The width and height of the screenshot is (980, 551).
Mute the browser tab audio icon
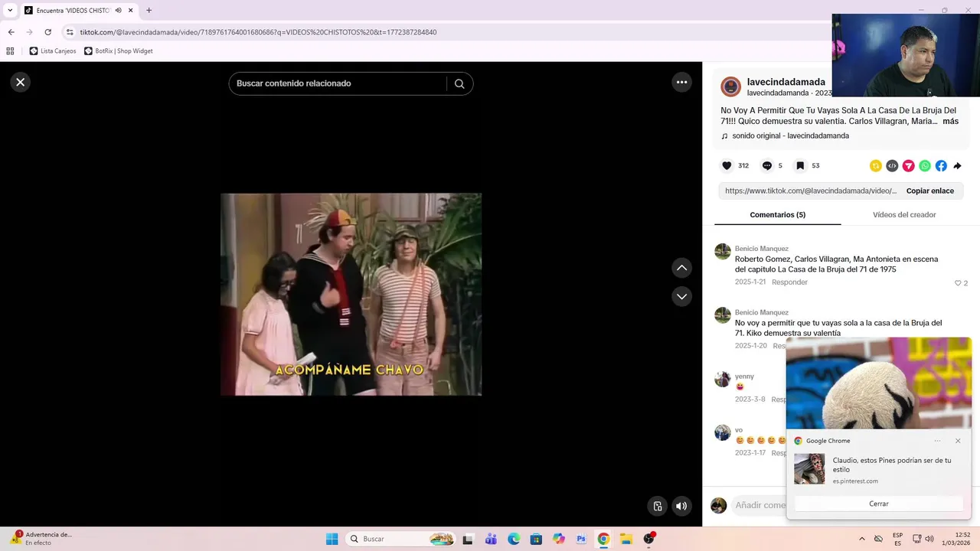pyautogui.click(x=118, y=11)
